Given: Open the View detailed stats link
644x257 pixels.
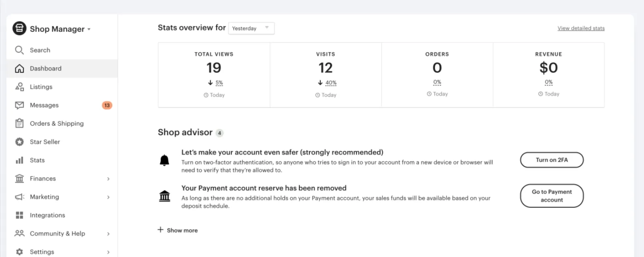Looking at the screenshot, I should click(x=581, y=28).
